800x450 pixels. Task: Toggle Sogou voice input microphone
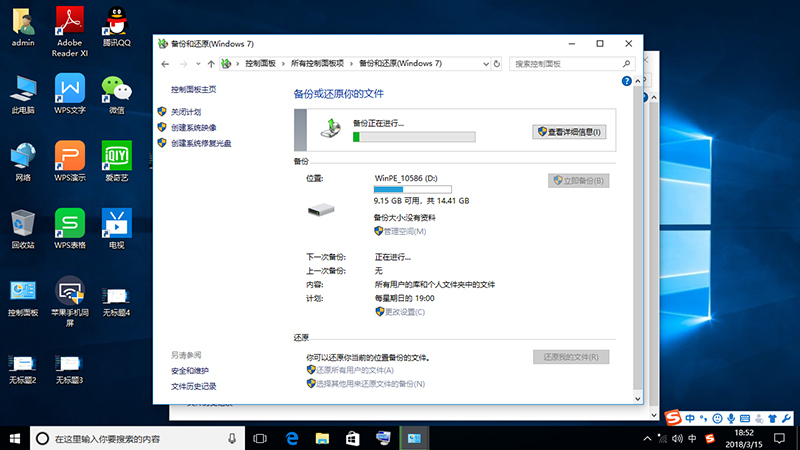coord(731,418)
